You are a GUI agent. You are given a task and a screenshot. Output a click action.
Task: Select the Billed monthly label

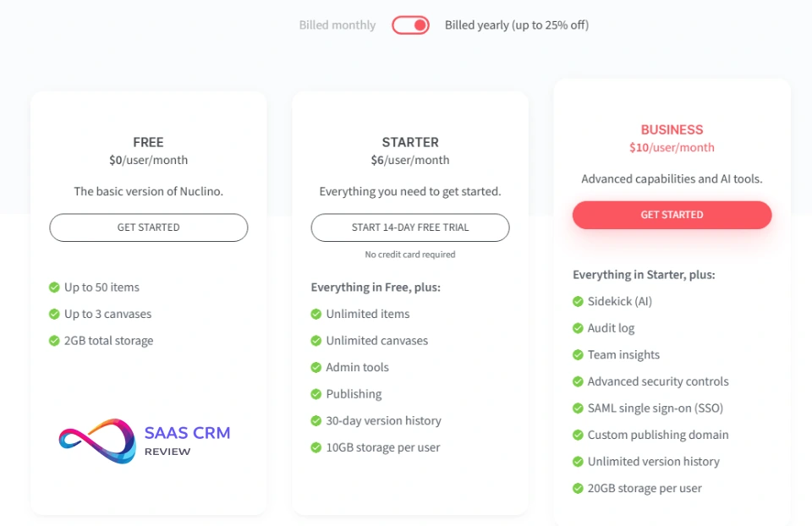(337, 25)
